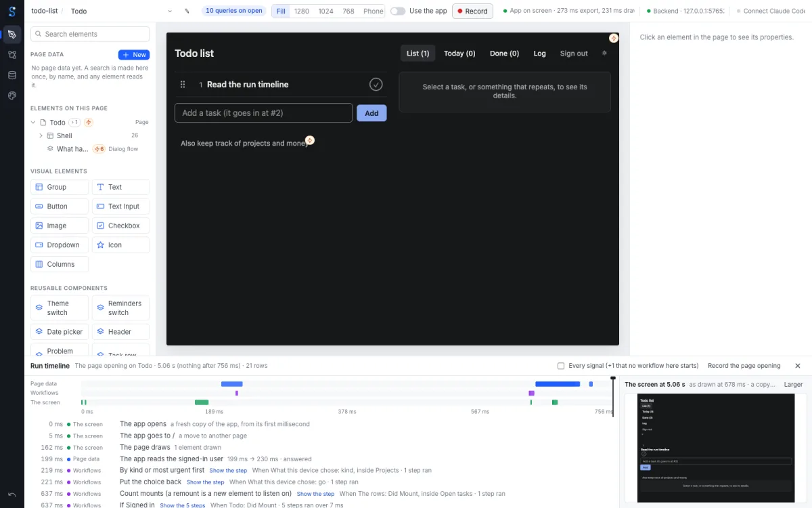The height and width of the screenshot is (508, 812).
Task: Click the lightning badge at canvas top-right corner
Action: click(614, 38)
